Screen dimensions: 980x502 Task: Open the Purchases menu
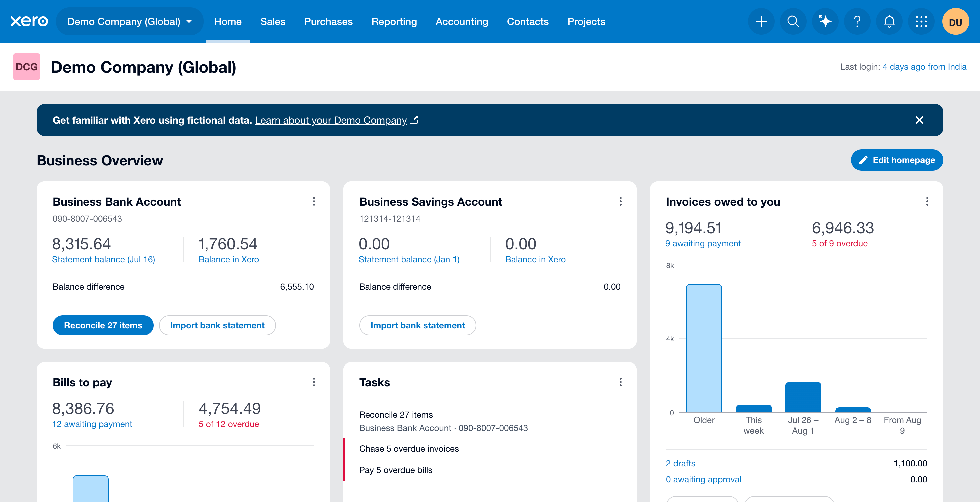pyautogui.click(x=328, y=21)
